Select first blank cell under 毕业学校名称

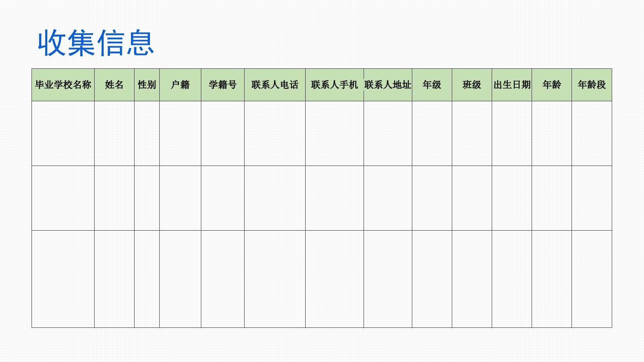coord(63,133)
